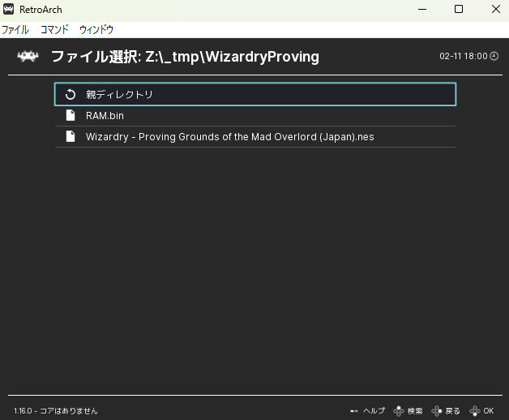Click the file icon beside RAM.bin
This screenshot has height=420, width=509.
pyautogui.click(x=71, y=115)
